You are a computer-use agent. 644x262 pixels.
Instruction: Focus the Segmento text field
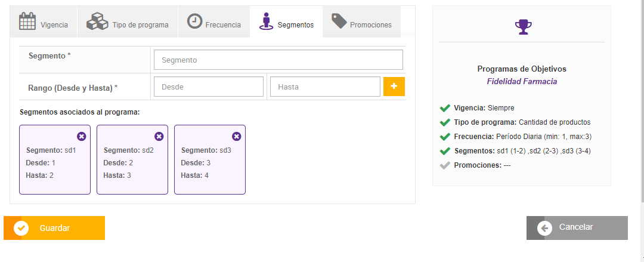pyautogui.click(x=278, y=60)
